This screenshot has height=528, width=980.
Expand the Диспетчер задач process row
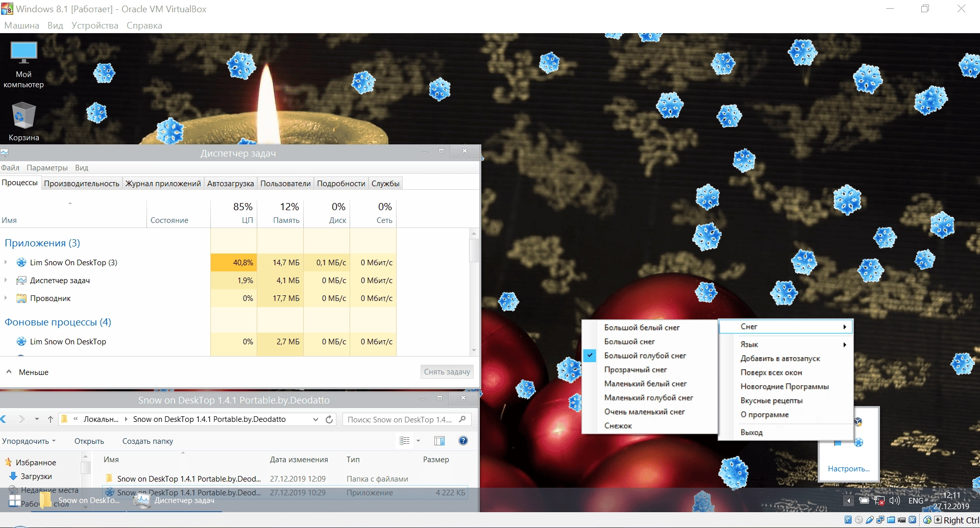[x=6, y=280]
